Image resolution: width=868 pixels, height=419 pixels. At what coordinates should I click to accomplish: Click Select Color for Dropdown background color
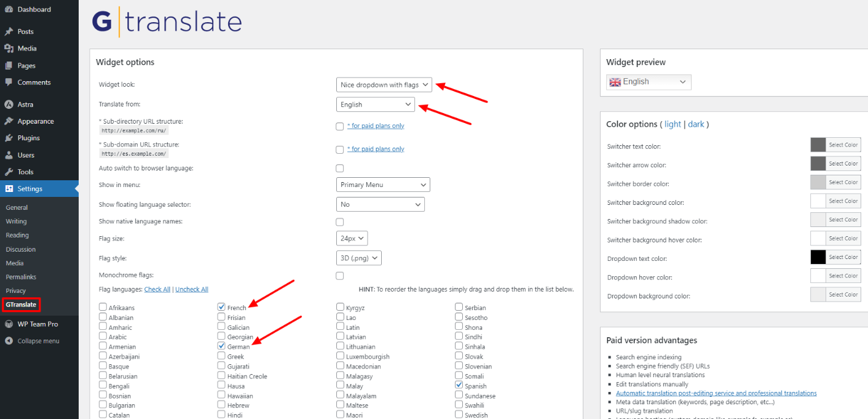pyautogui.click(x=843, y=295)
